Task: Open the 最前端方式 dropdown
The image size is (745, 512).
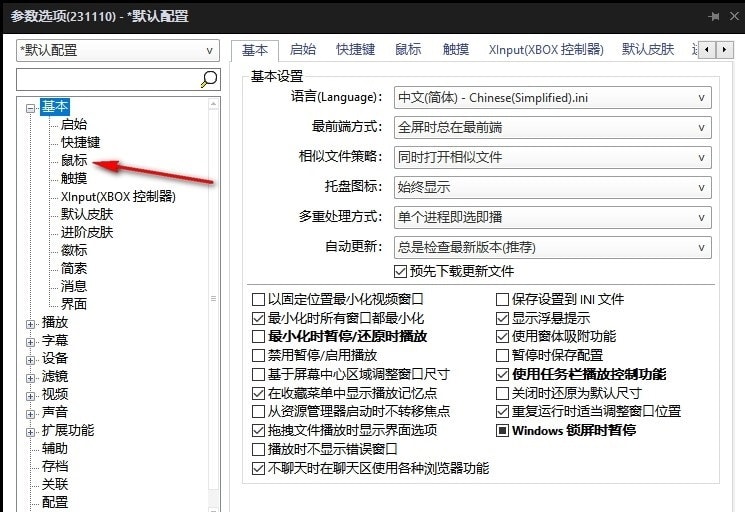Action: 553,128
